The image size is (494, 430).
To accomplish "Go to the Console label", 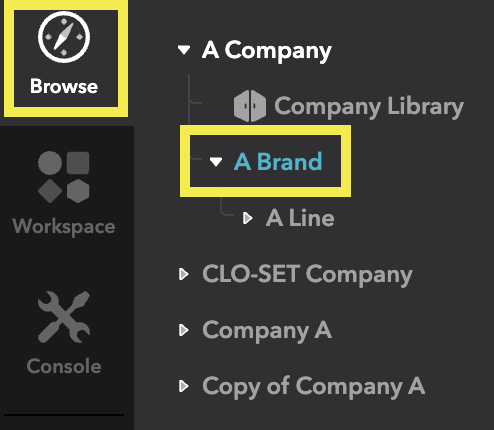I will point(64,366).
